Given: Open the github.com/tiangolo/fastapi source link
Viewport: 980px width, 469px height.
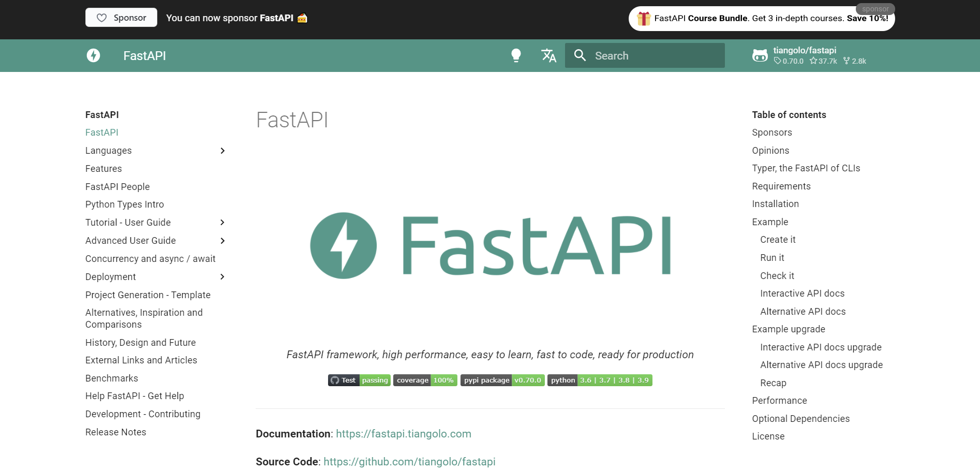Looking at the screenshot, I should [409, 462].
